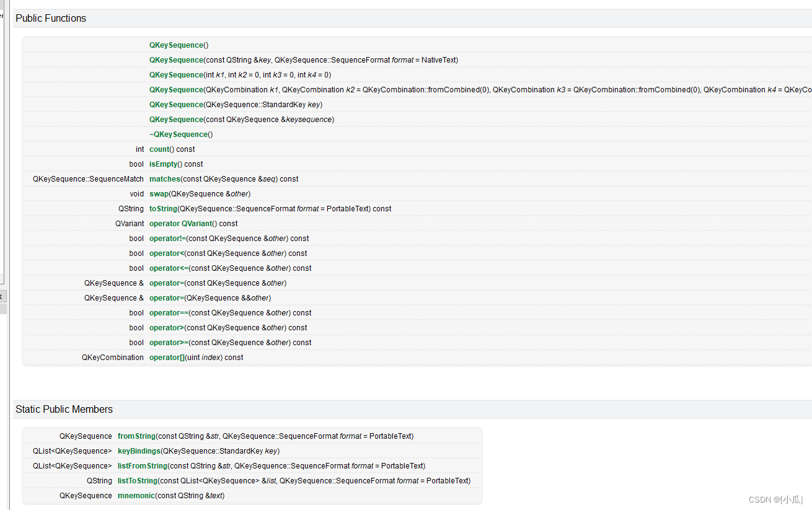Screen dimensions: 812x510
Task: Click the 'void' return type of swap
Action: point(137,194)
